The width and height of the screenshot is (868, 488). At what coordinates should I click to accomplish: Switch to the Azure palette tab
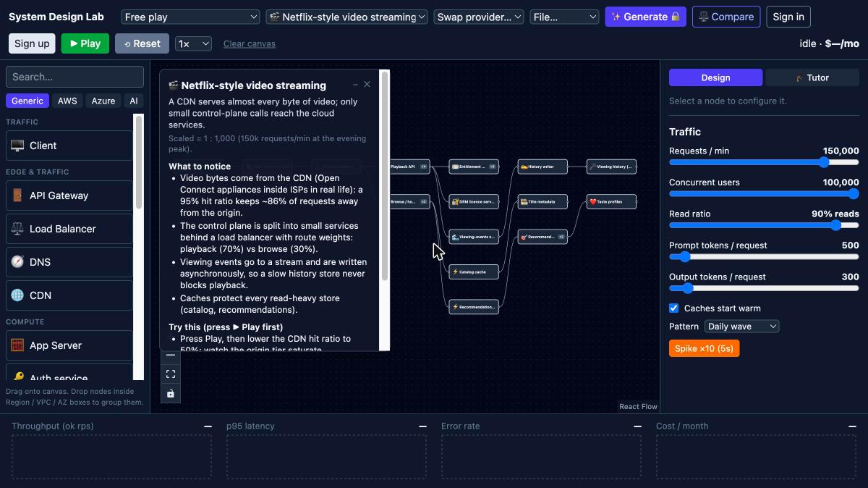103,101
